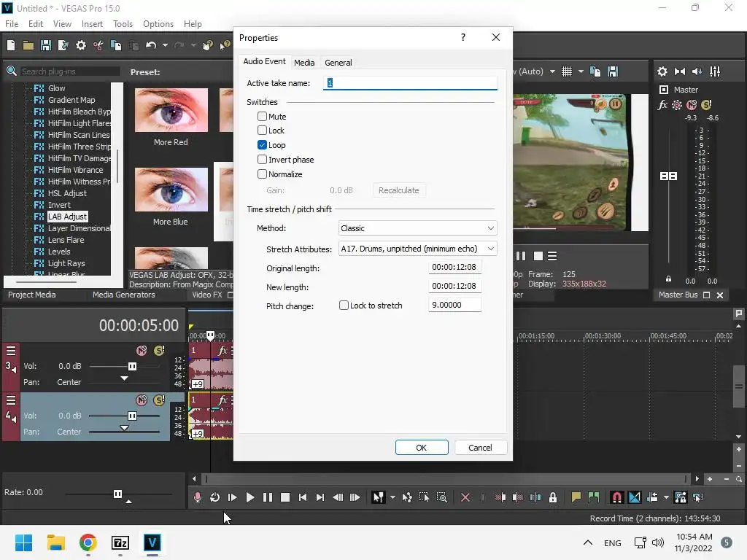This screenshot has height=560, width=747.
Task: Open Render As from the toolbar
Action: point(63,45)
